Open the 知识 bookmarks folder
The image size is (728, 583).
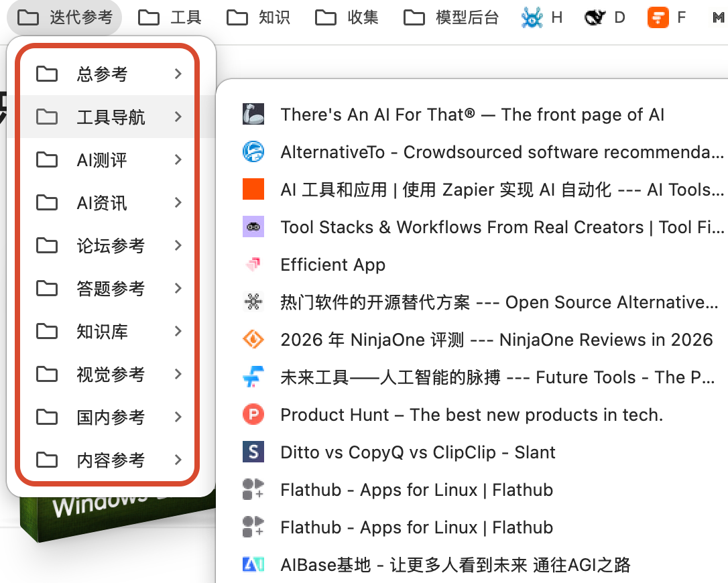pyautogui.click(x=258, y=17)
